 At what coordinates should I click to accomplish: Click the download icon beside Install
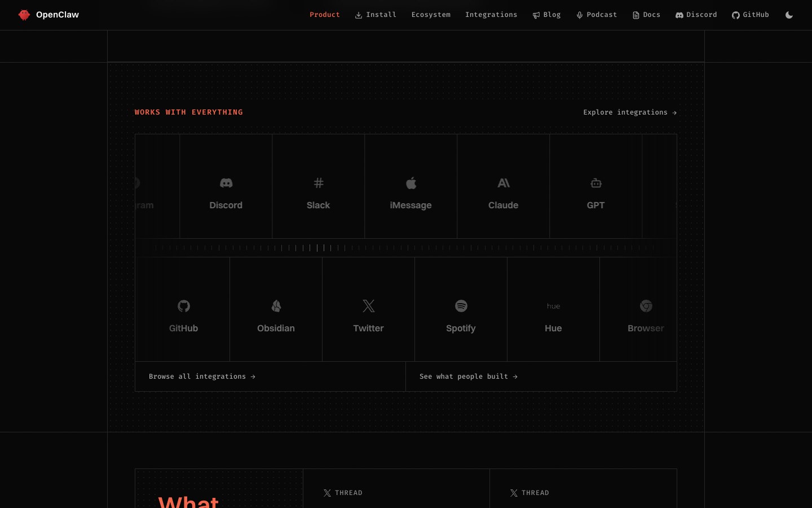pyautogui.click(x=359, y=15)
